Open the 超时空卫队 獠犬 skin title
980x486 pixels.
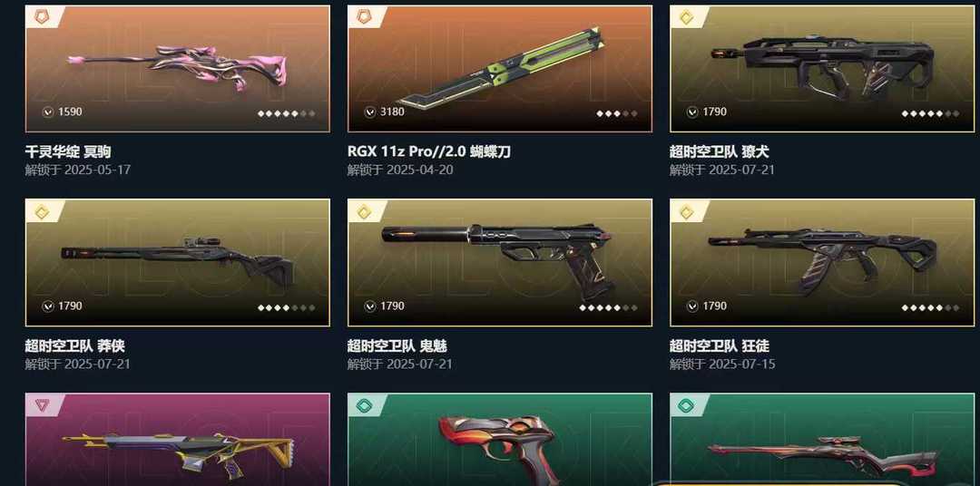point(719,151)
